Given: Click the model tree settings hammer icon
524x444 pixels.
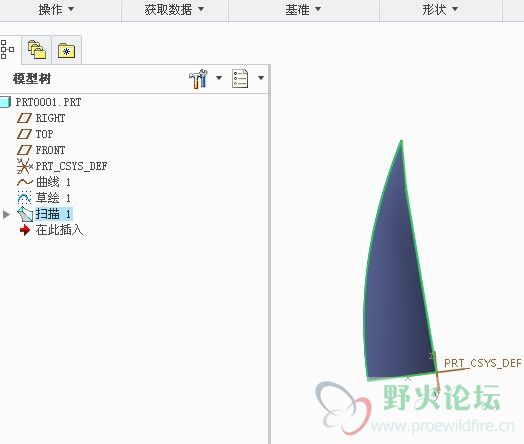Looking at the screenshot, I should tap(198, 79).
